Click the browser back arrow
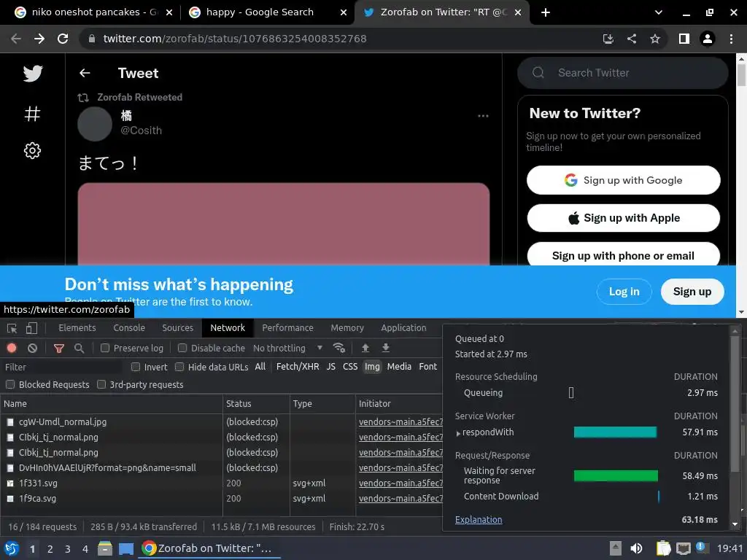The image size is (747, 560). (x=16, y=39)
